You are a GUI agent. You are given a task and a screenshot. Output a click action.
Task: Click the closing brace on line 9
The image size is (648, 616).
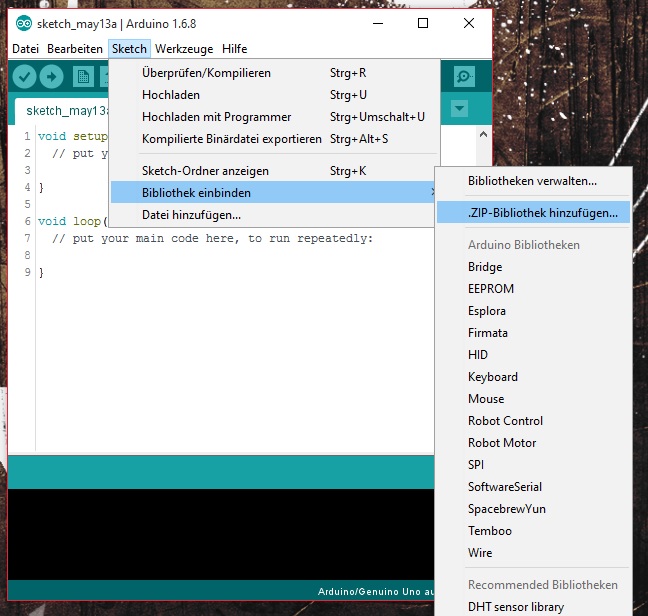[x=41, y=273]
